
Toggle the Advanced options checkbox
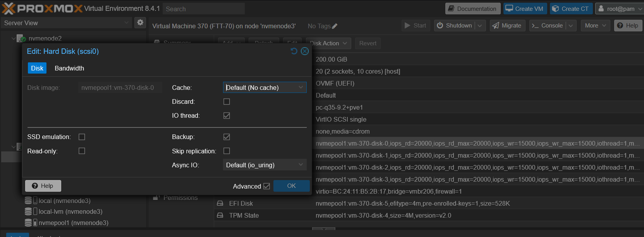266,186
